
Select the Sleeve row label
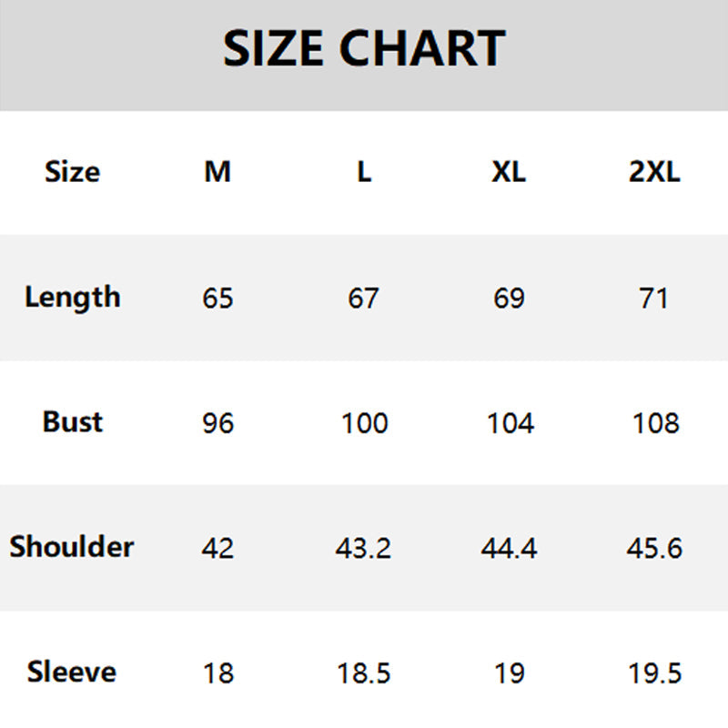click(72, 672)
